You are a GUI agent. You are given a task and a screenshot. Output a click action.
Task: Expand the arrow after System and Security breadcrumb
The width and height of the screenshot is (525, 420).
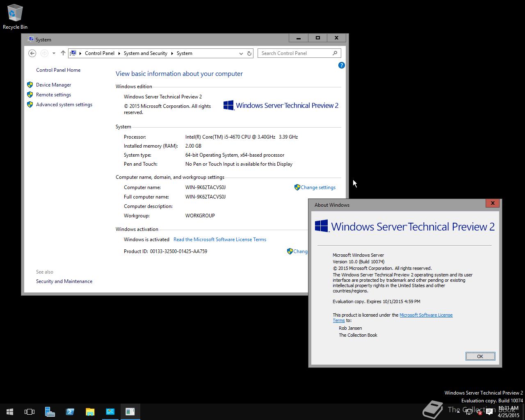point(172,53)
